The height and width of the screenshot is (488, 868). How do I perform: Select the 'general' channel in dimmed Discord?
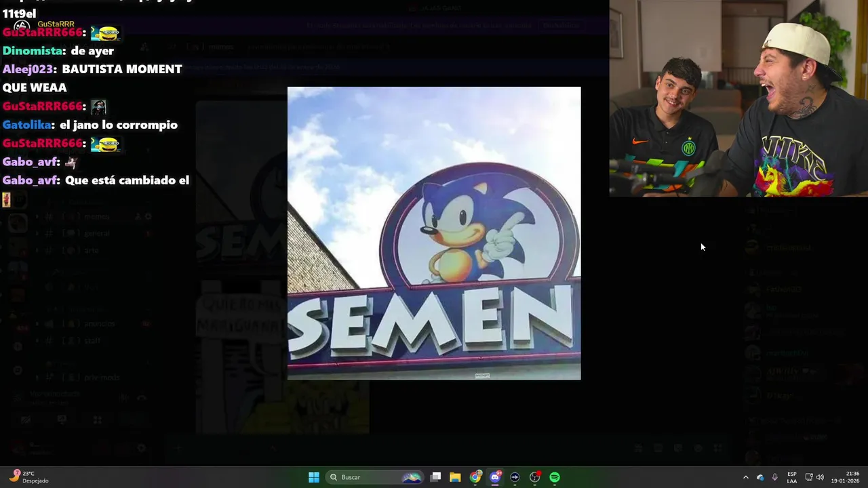pyautogui.click(x=97, y=233)
